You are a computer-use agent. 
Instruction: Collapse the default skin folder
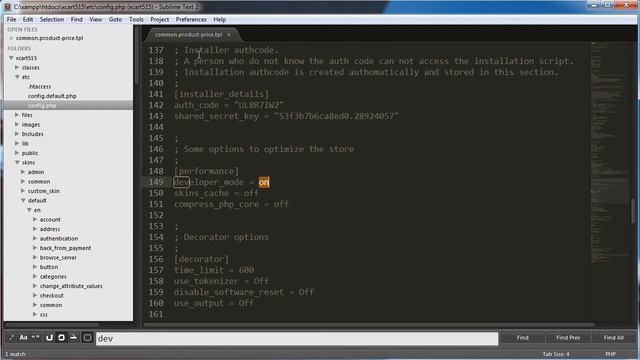[x=23, y=200]
